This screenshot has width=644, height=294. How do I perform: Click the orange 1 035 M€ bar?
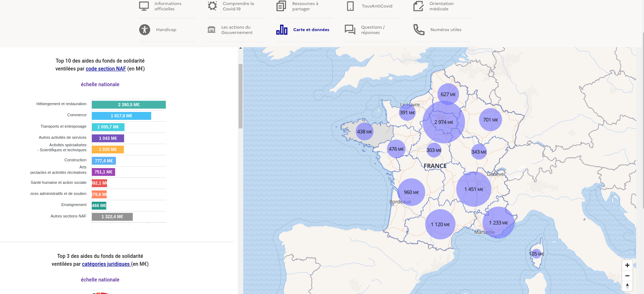click(108, 150)
